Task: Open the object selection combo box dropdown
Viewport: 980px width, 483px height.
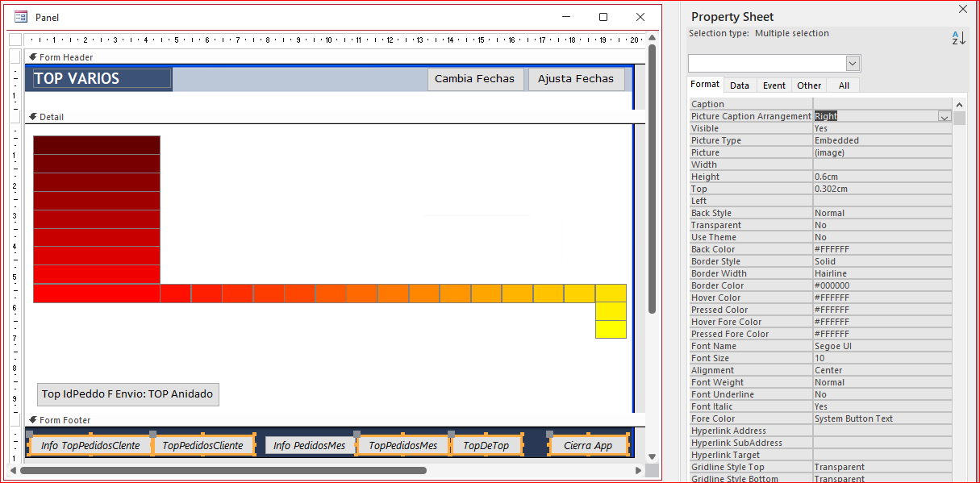Action: coord(853,64)
